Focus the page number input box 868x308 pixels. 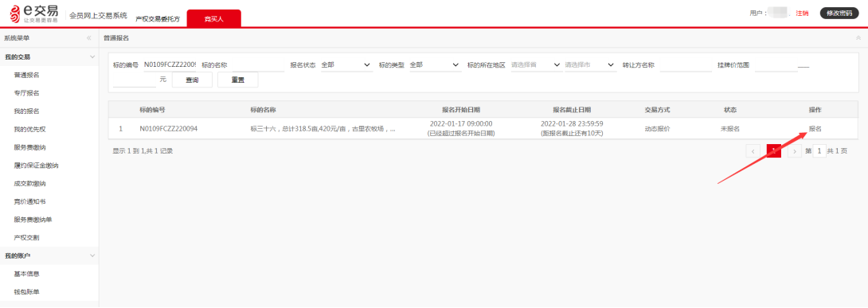tap(819, 151)
